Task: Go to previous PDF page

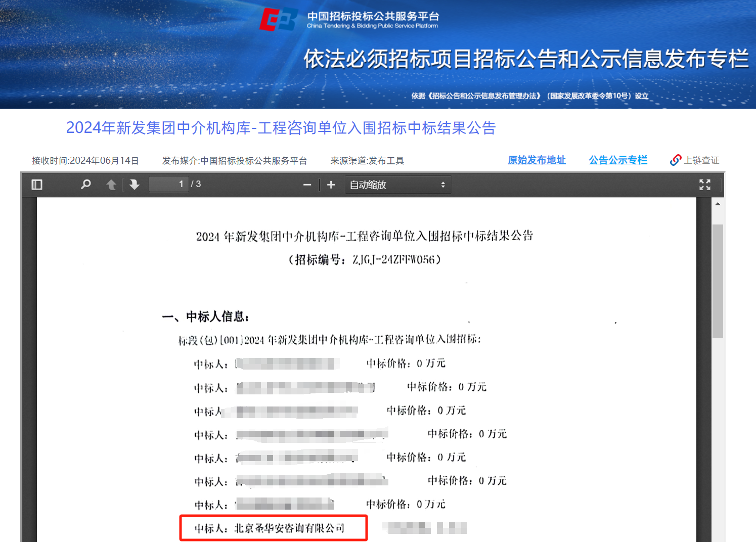Action: click(111, 185)
